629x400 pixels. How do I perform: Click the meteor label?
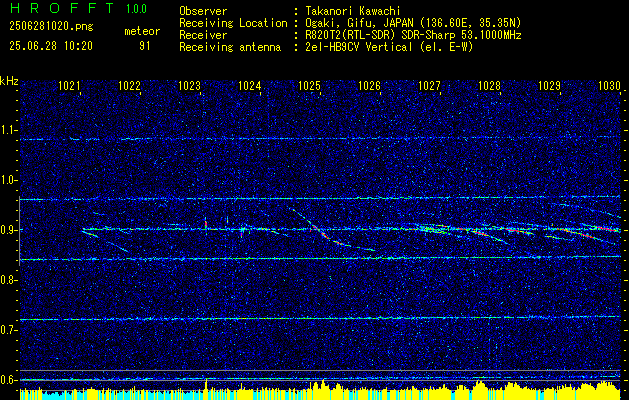pyautogui.click(x=142, y=31)
